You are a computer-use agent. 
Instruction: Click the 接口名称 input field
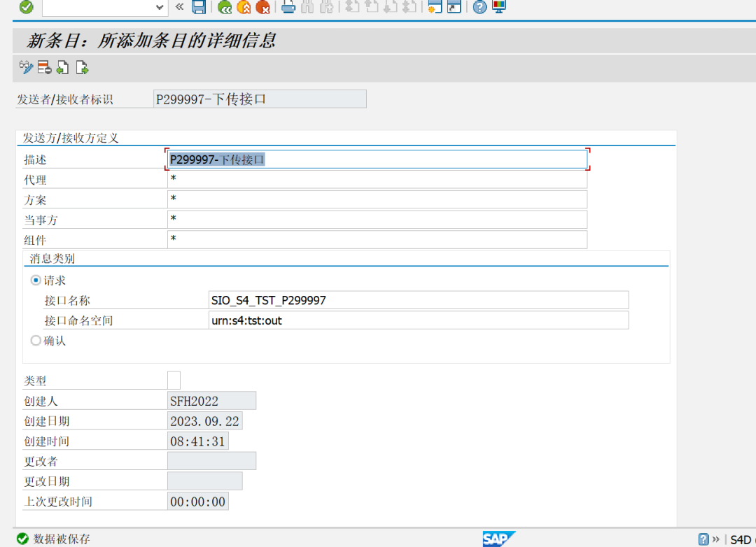pos(419,300)
